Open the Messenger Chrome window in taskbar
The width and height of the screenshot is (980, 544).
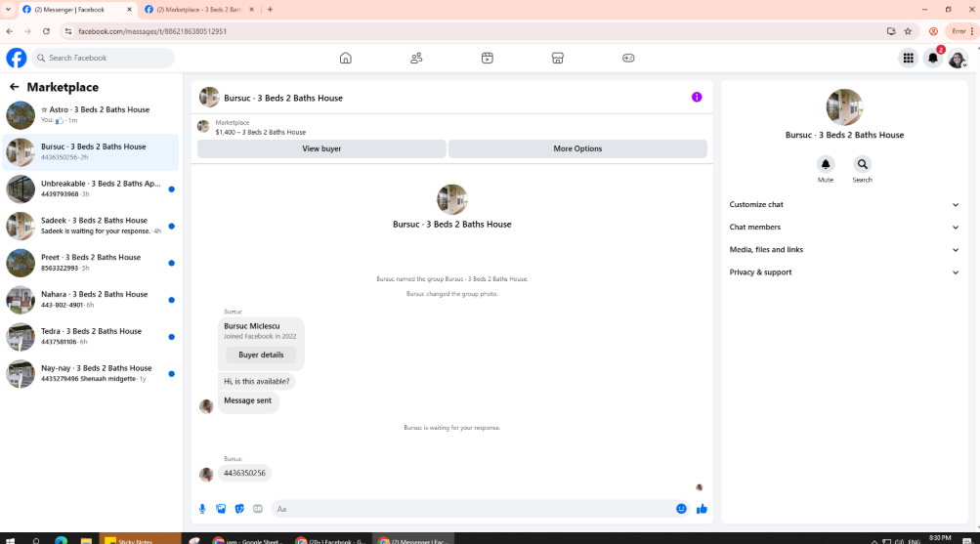[413, 540]
